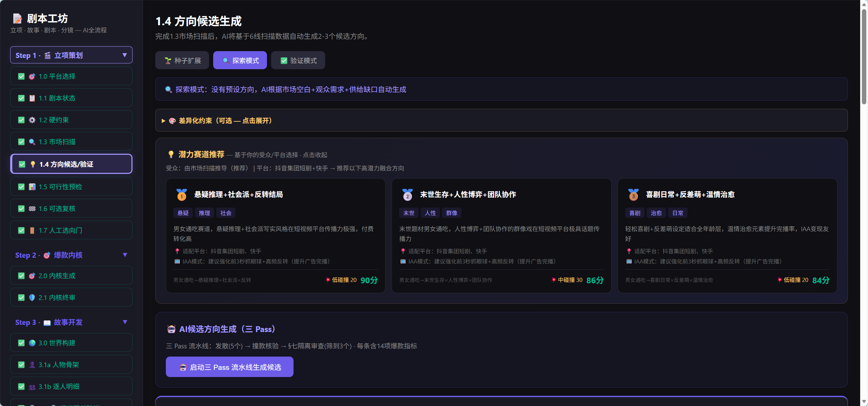Go to 2.1 内核终审 step

(x=71, y=298)
